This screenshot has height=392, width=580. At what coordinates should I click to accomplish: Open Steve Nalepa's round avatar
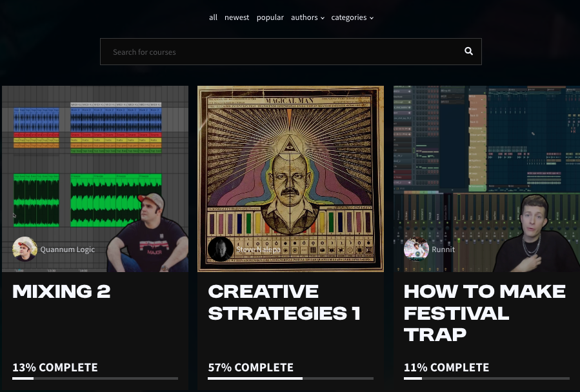coord(221,250)
